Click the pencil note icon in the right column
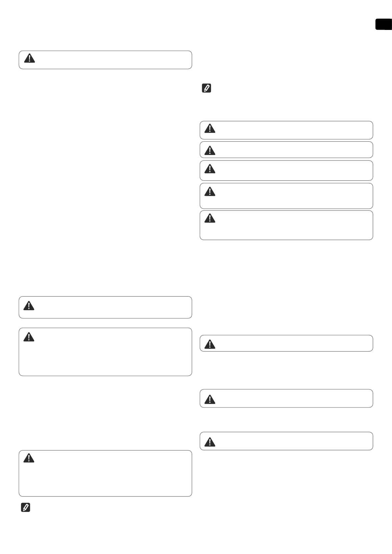The width and height of the screenshot is (392, 554). point(206,88)
